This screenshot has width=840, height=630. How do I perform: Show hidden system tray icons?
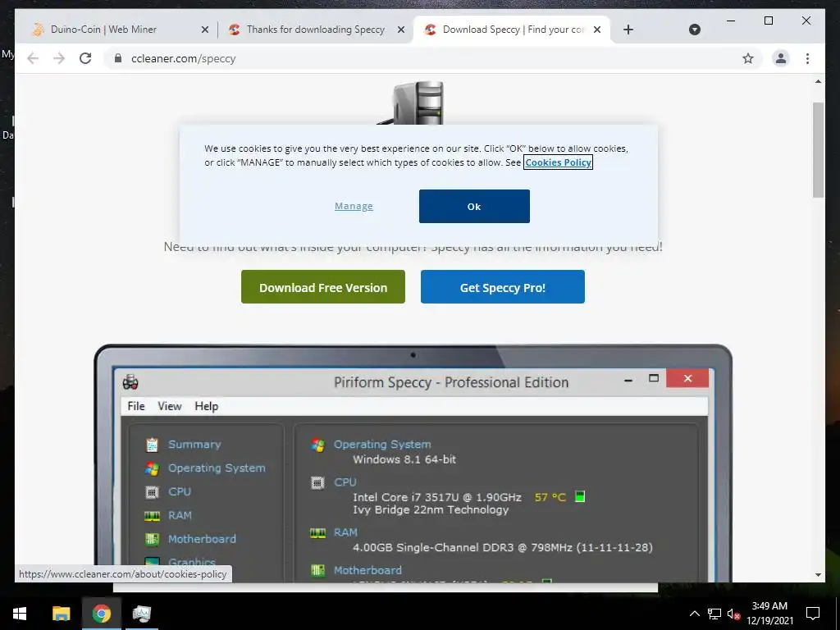coord(694,614)
